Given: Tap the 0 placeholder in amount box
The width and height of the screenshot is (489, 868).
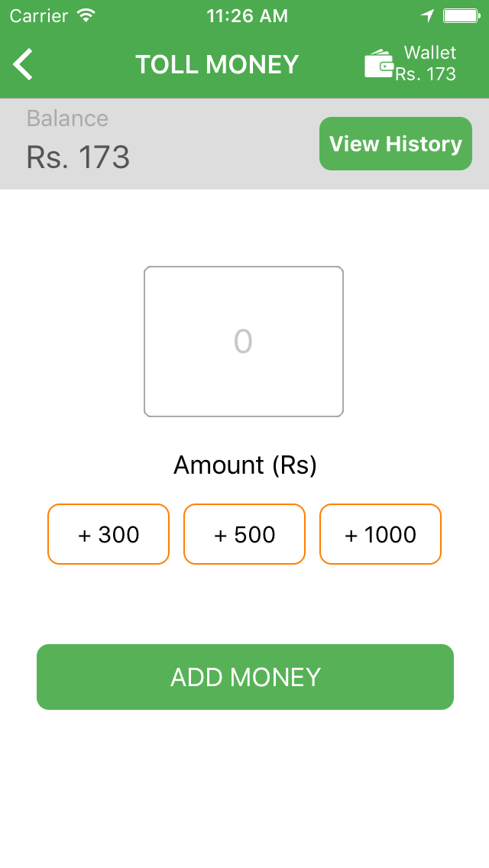Looking at the screenshot, I should click(x=243, y=342).
